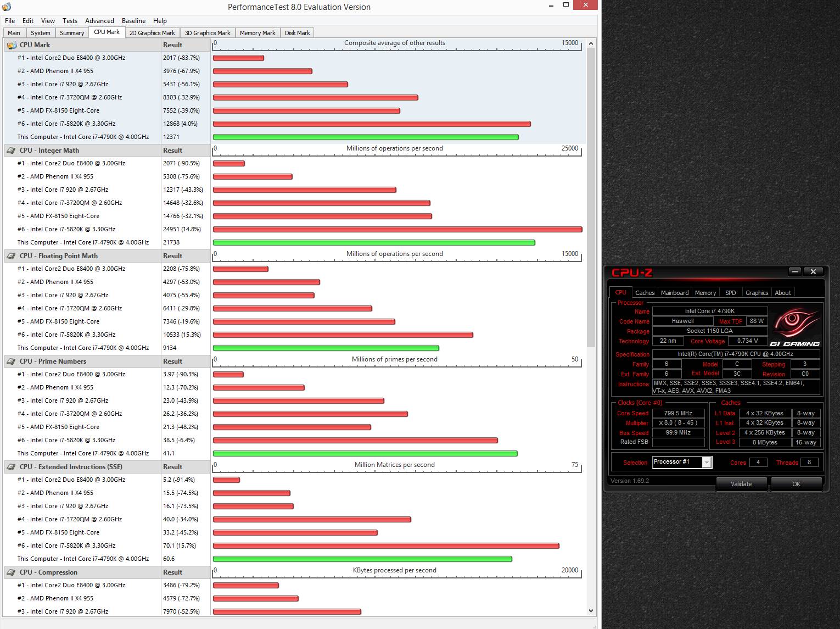Image resolution: width=840 pixels, height=629 pixels.
Task: Switch to the System tab
Action: [41, 33]
